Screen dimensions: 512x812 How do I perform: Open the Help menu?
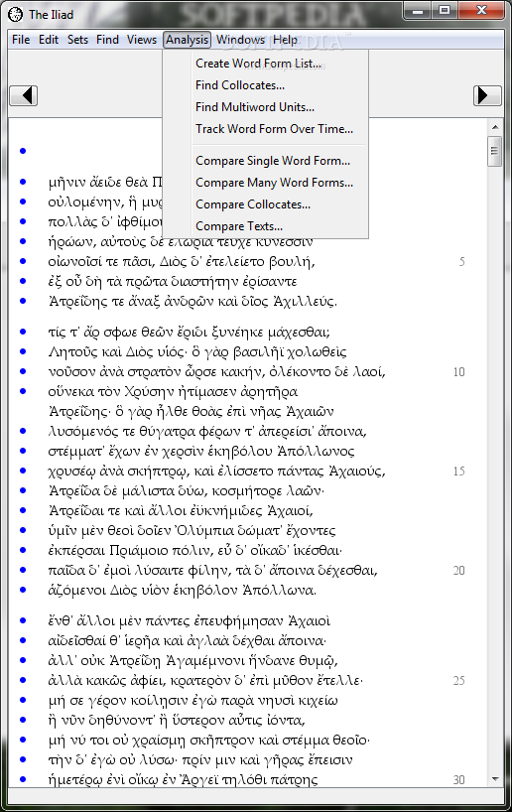coord(285,40)
